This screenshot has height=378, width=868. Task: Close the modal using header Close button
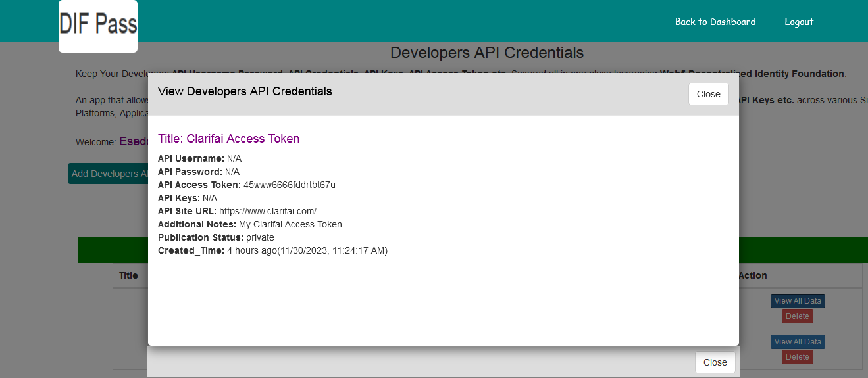tap(709, 94)
